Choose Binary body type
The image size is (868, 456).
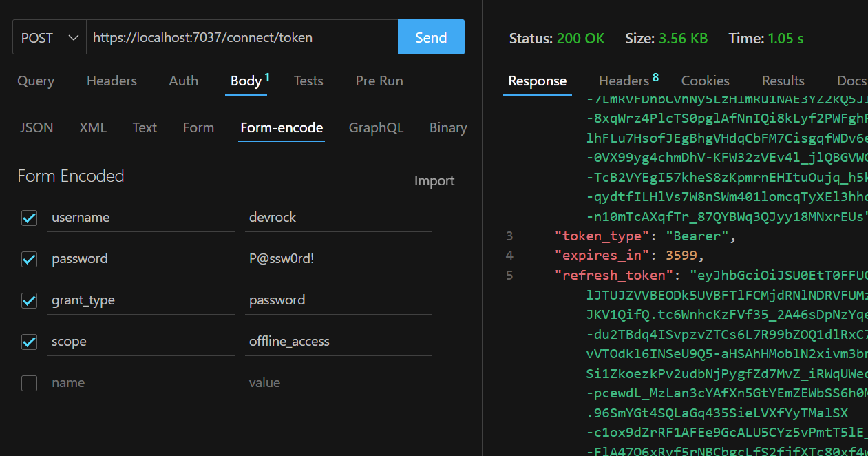coord(448,127)
